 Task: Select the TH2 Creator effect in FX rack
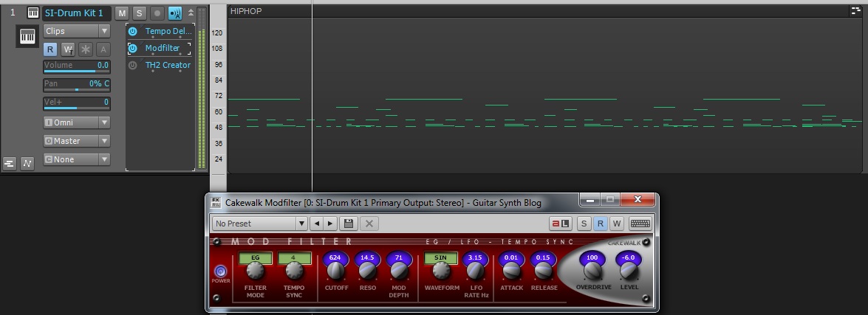point(168,65)
